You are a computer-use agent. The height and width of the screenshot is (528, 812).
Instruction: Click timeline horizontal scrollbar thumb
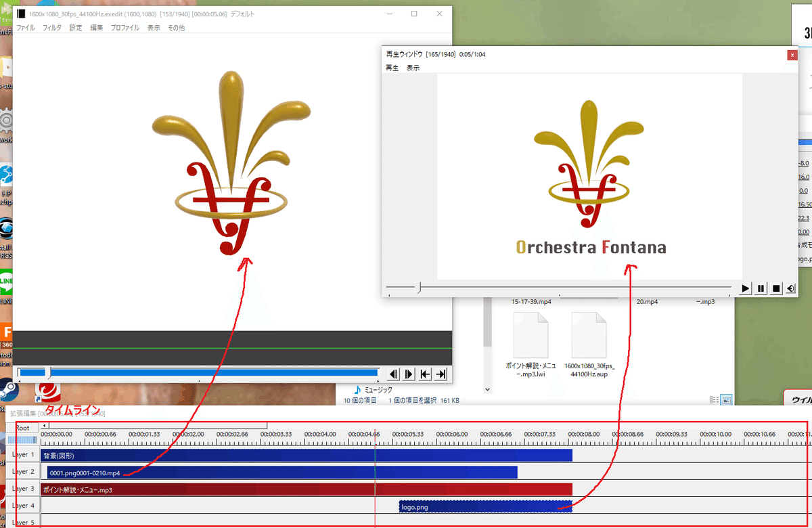(157, 426)
